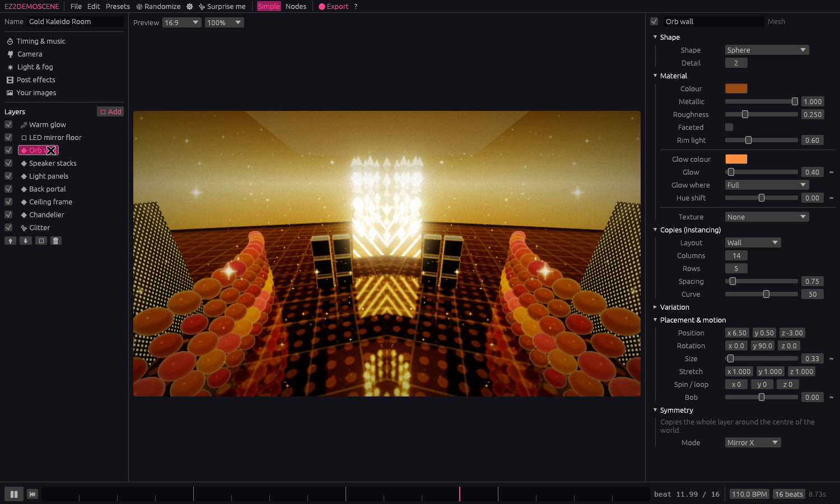Move selected layer down with arrow icon
This screenshot has width=840, height=504.
(25, 241)
